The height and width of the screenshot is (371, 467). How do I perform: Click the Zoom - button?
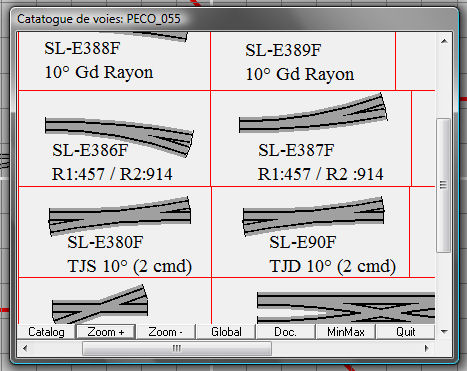pyautogui.click(x=165, y=332)
